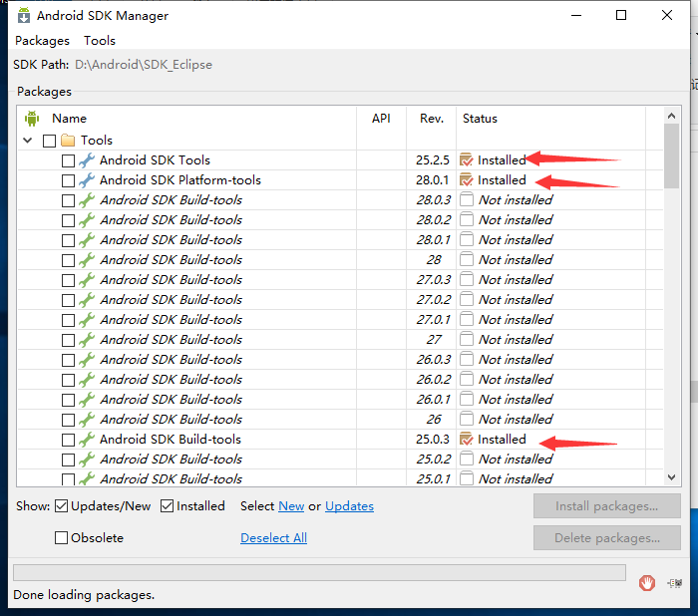Tick checkbox for Android SDK Tools 25.2.5
This screenshot has width=698, height=616.
(x=68, y=160)
